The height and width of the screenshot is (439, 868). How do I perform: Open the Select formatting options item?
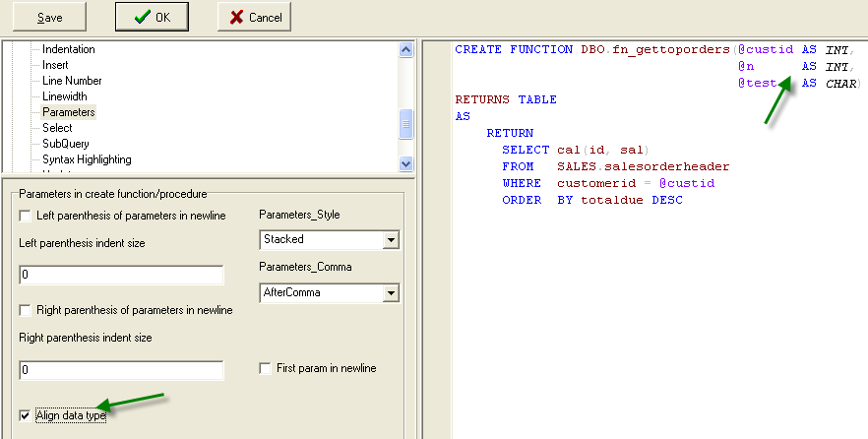click(x=57, y=128)
